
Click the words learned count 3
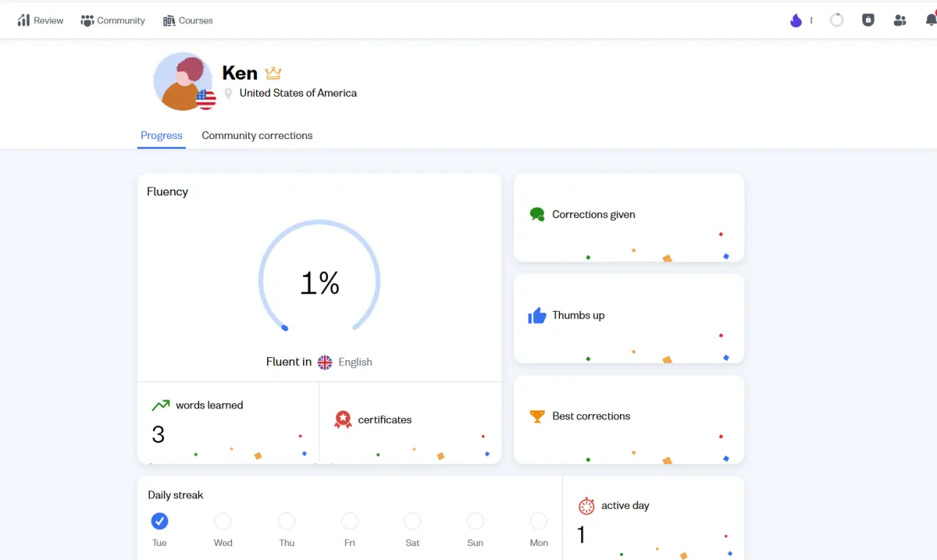pyautogui.click(x=158, y=435)
